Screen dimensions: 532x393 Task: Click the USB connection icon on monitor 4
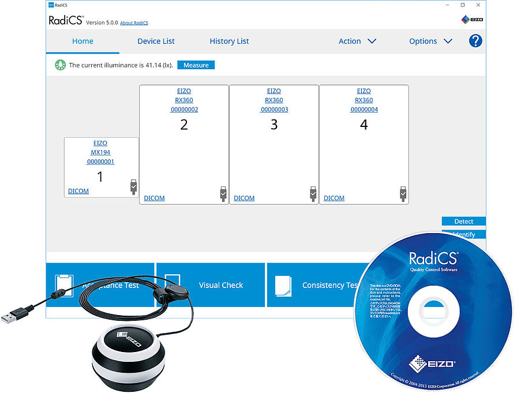tap(403, 194)
